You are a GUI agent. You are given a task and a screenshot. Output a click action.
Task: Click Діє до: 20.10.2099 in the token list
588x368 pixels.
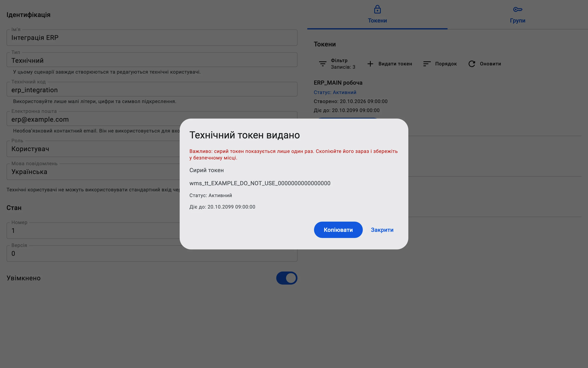tap(346, 110)
